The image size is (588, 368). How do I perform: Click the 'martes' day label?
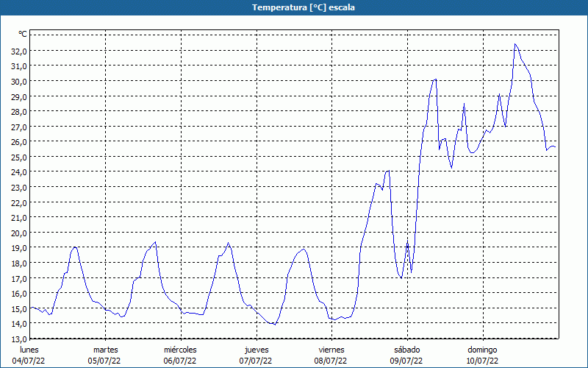(x=106, y=350)
